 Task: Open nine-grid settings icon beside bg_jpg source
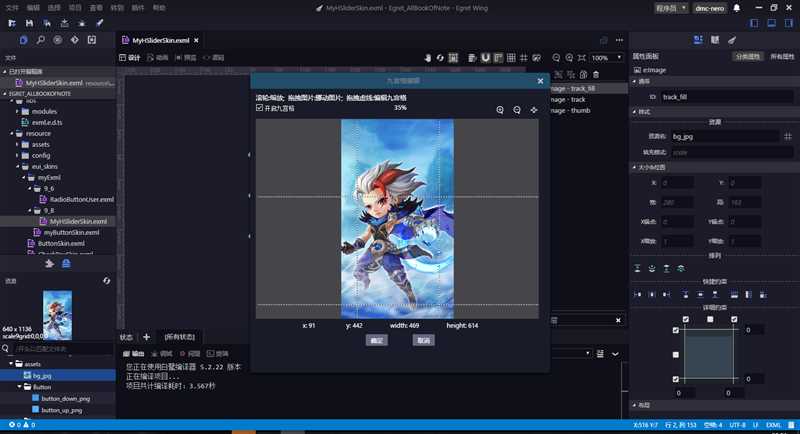(x=788, y=136)
